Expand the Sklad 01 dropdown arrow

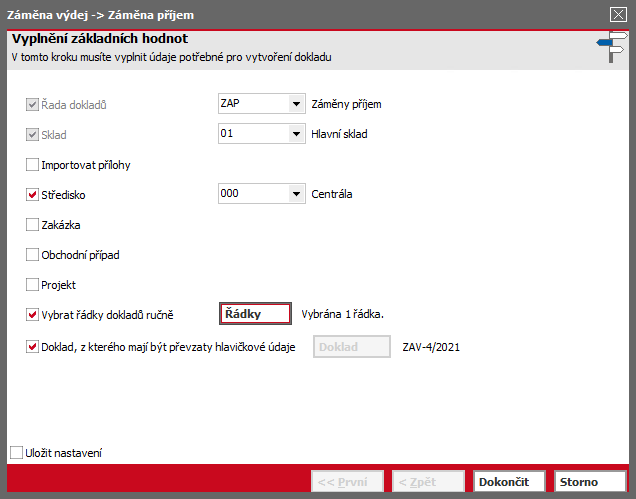click(x=297, y=134)
